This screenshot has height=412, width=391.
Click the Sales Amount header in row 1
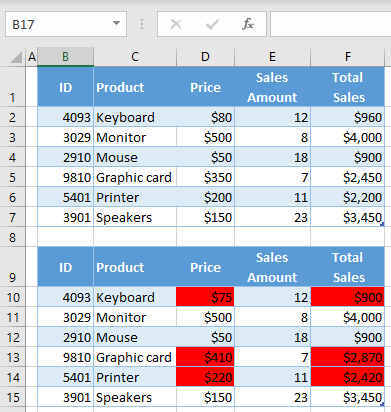(x=272, y=87)
